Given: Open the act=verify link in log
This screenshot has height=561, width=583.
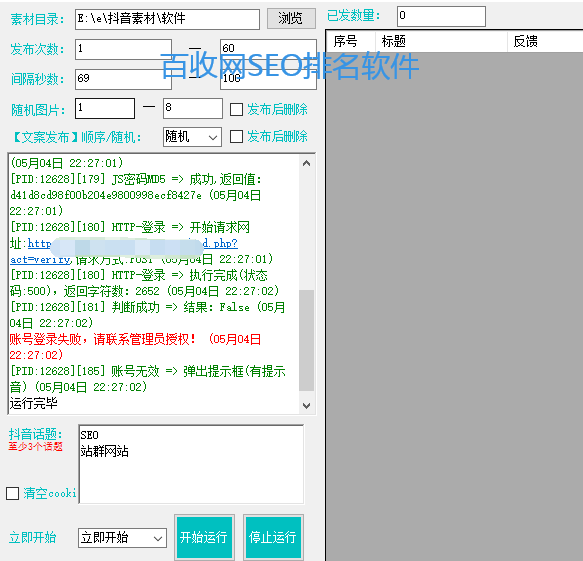Looking at the screenshot, I should coord(40,259).
